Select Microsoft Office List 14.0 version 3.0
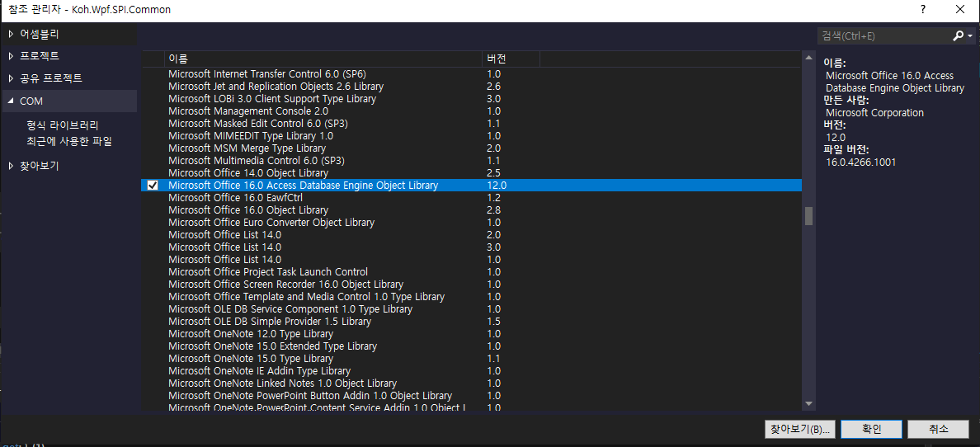The width and height of the screenshot is (980, 447). 472,247
